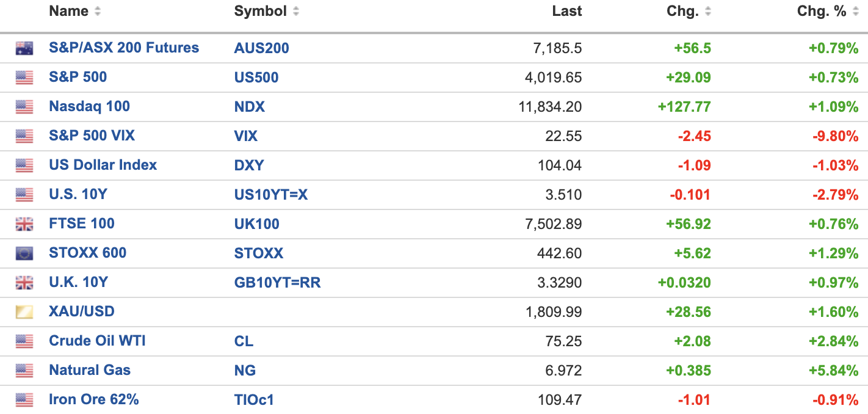Click the TIOc1 symbol link

[254, 400]
